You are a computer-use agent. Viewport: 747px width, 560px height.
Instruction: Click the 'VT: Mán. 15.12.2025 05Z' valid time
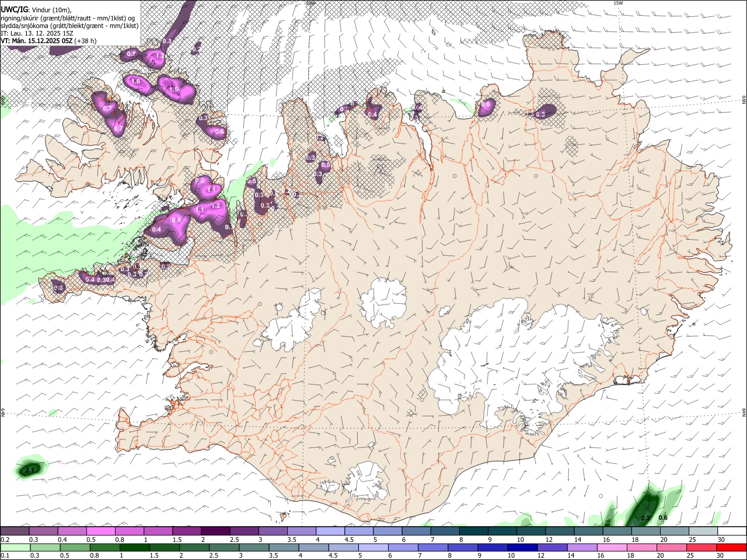tap(36, 41)
